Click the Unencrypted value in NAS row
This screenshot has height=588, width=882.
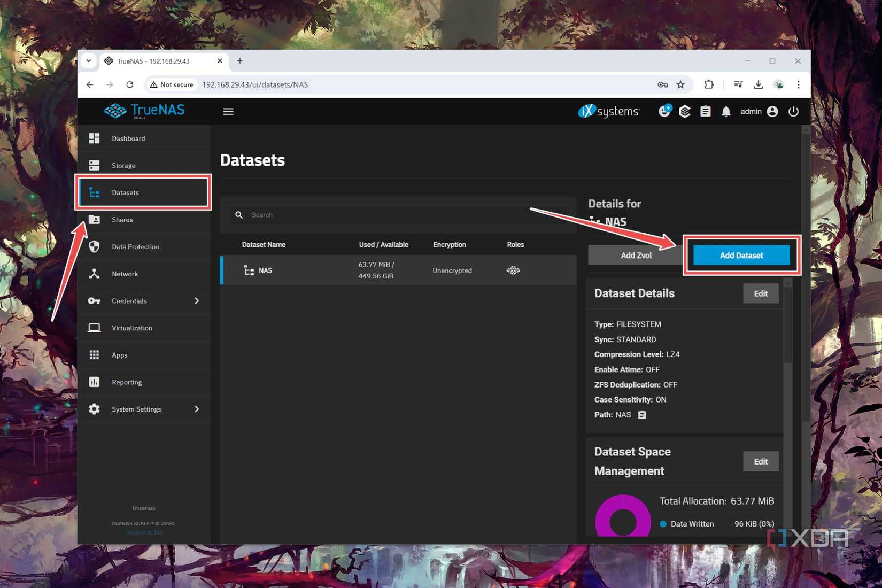click(x=452, y=270)
